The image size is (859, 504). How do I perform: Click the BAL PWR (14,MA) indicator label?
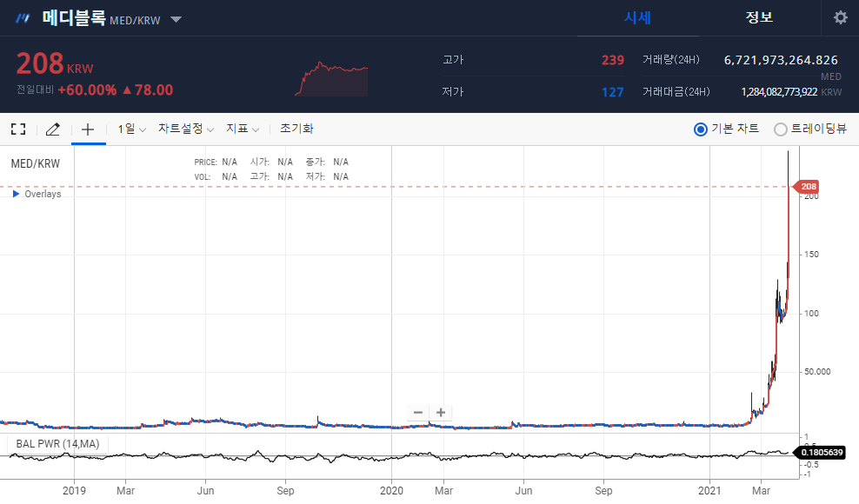(x=57, y=444)
